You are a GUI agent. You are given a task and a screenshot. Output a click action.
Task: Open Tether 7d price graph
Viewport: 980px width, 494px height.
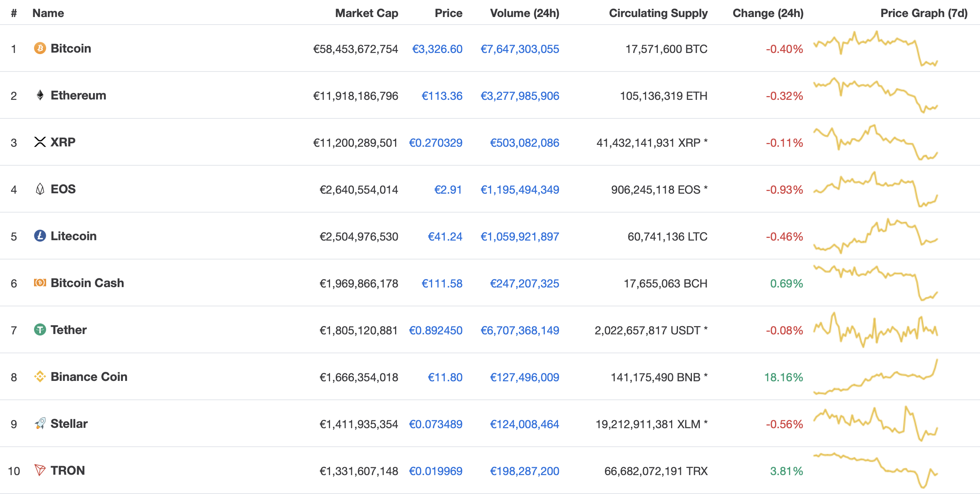click(x=875, y=329)
